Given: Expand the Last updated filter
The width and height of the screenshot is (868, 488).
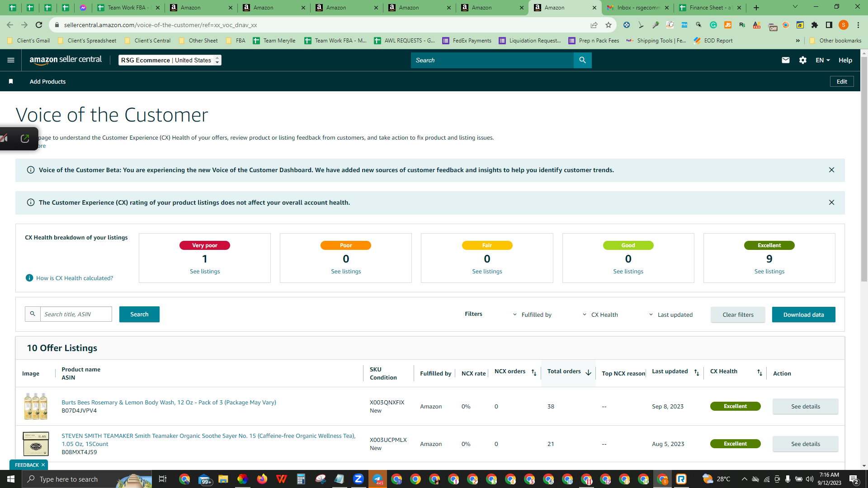Looking at the screenshot, I should (x=671, y=314).
